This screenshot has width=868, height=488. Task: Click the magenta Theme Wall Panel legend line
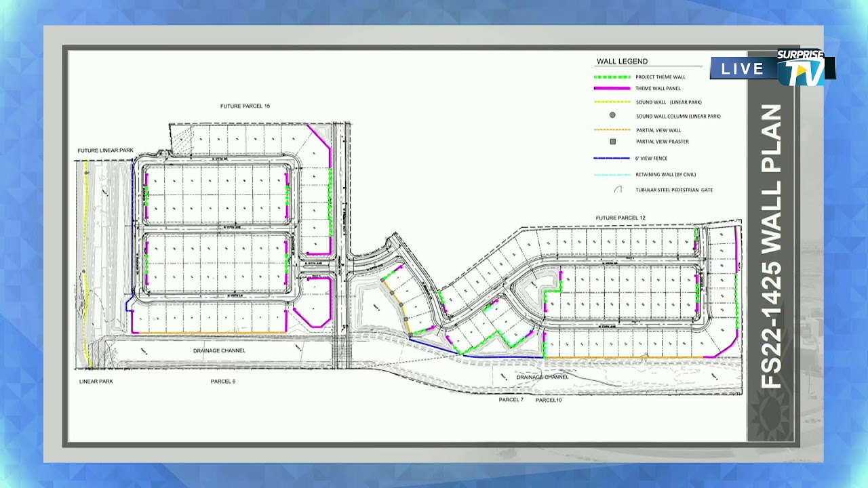coord(612,88)
